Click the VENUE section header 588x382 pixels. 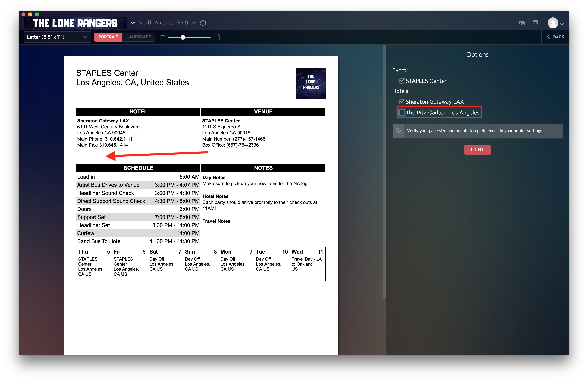pyautogui.click(x=263, y=112)
